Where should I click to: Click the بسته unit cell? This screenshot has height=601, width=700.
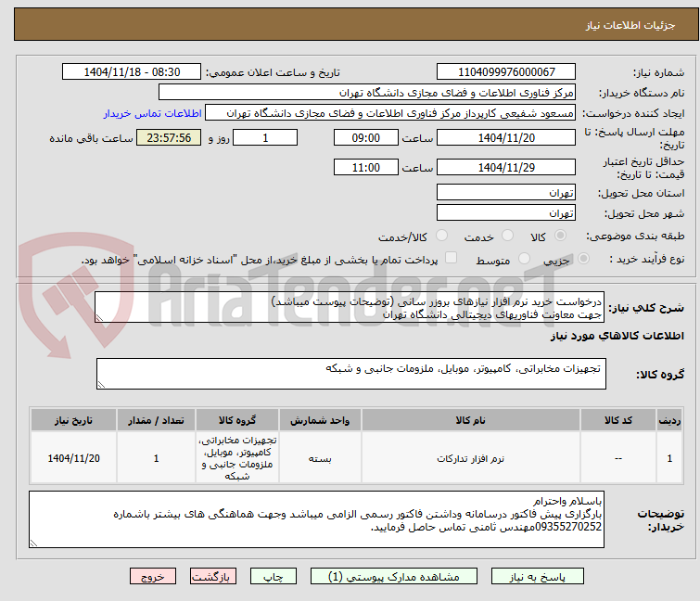(x=320, y=458)
